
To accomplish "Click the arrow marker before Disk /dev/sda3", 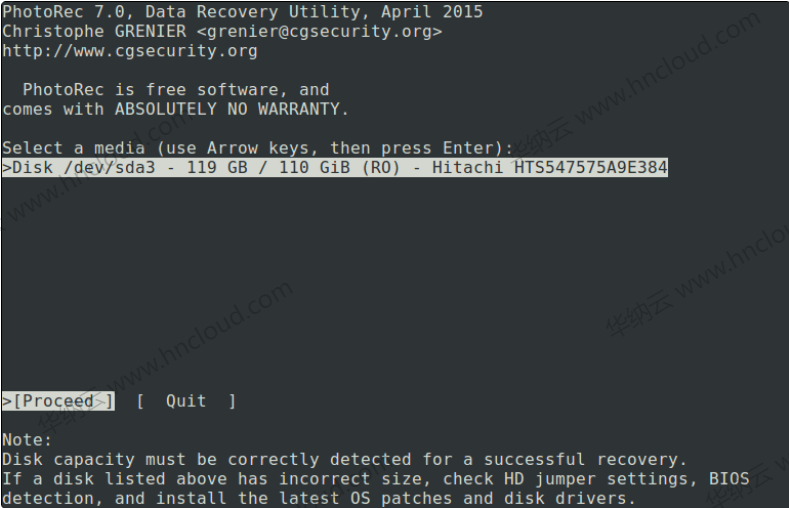I will point(7,167).
